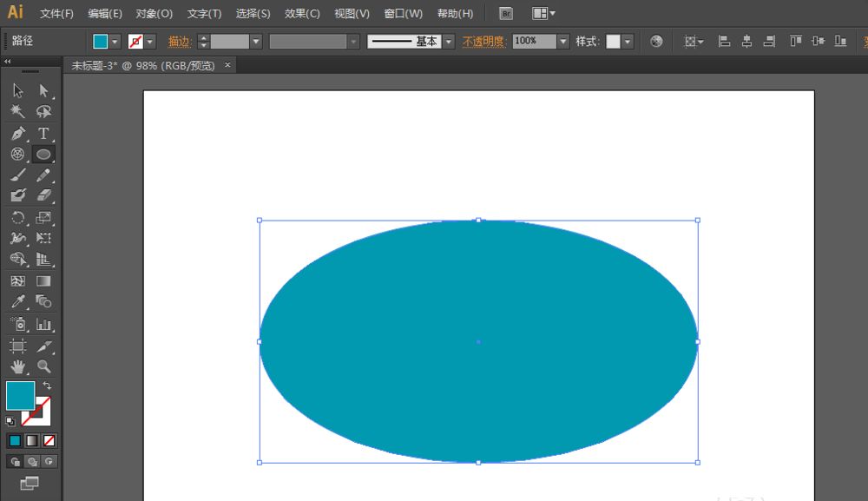Click the large teal fill swatch

pos(20,395)
